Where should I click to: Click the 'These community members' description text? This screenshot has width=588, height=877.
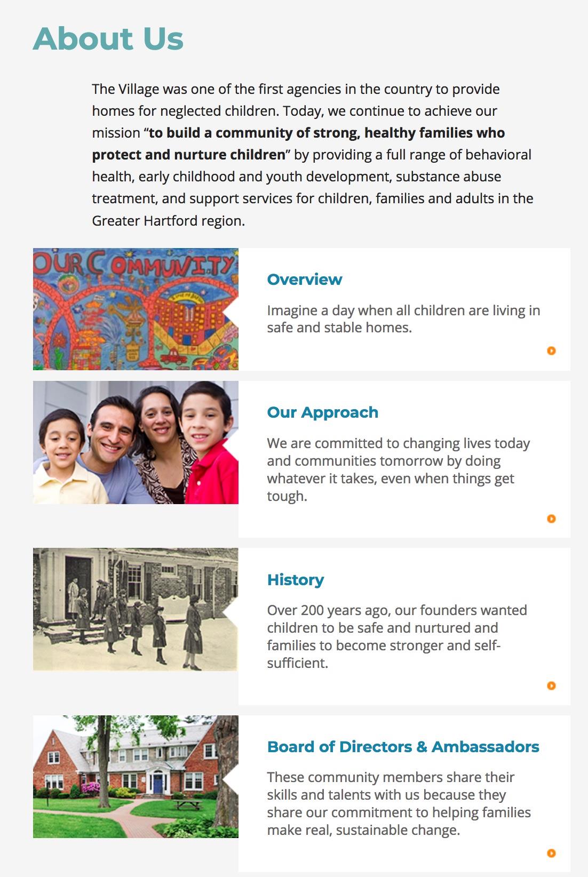click(399, 803)
